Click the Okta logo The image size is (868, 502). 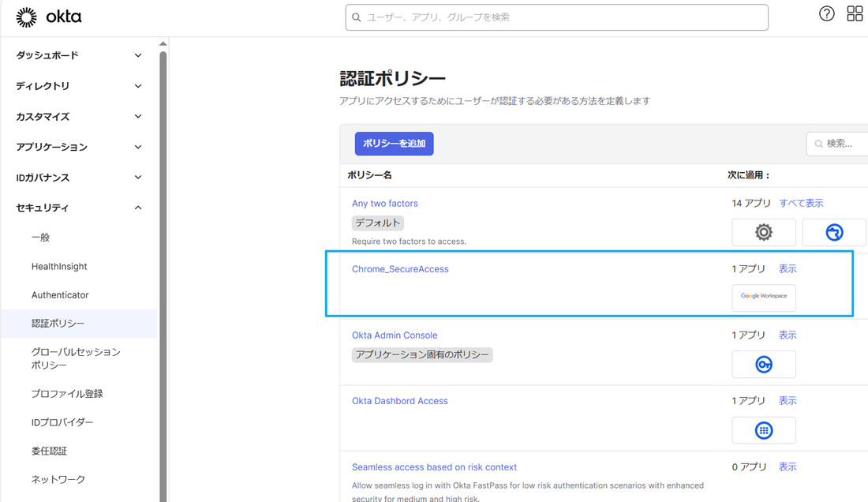click(x=49, y=17)
